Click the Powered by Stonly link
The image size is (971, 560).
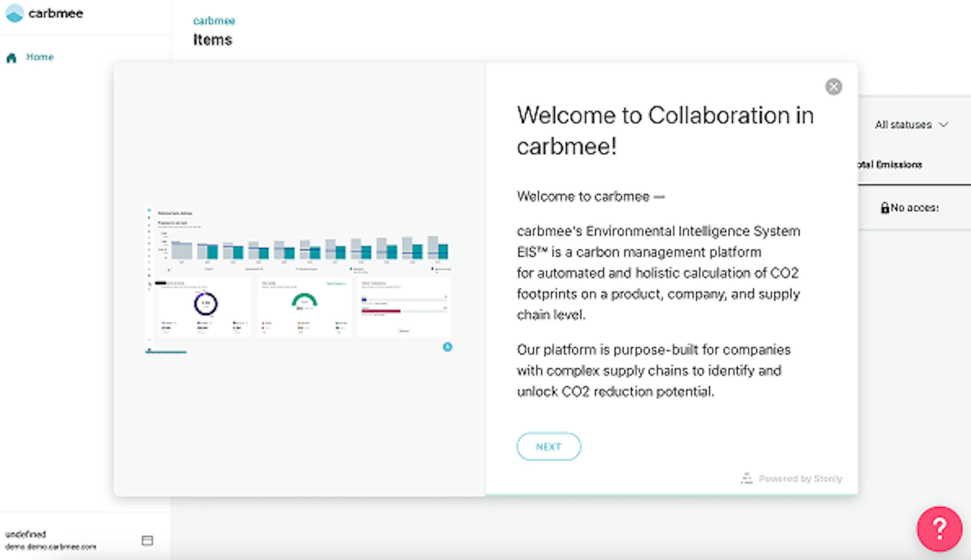pos(800,478)
